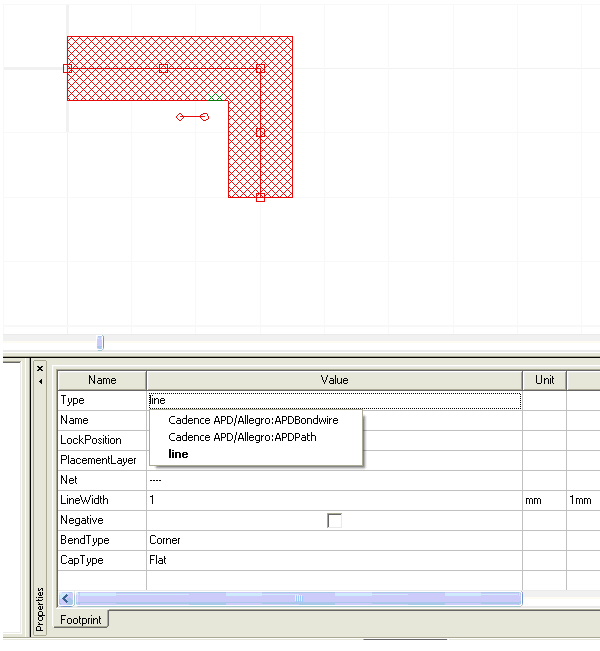Click the Name column header
The image size is (600, 651).
click(x=102, y=380)
